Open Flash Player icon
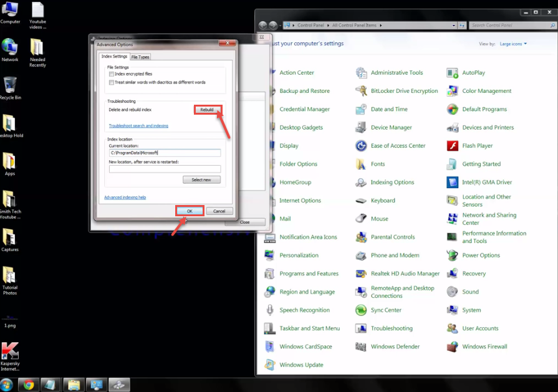The height and width of the screenshot is (392, 558). click(x=452, y=146)
